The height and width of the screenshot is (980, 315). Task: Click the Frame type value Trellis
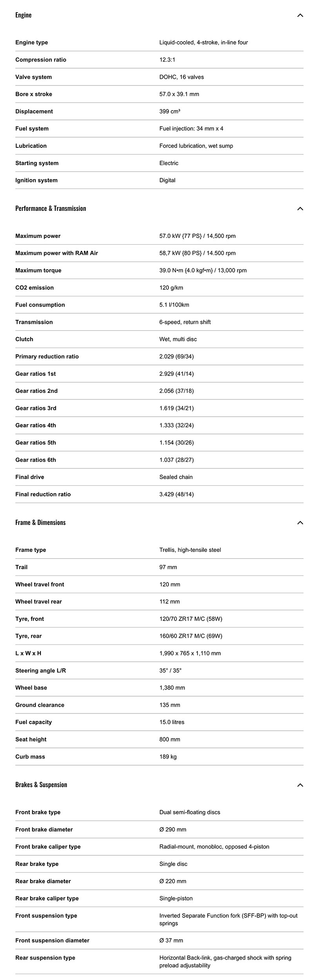(x=190, y=550)
